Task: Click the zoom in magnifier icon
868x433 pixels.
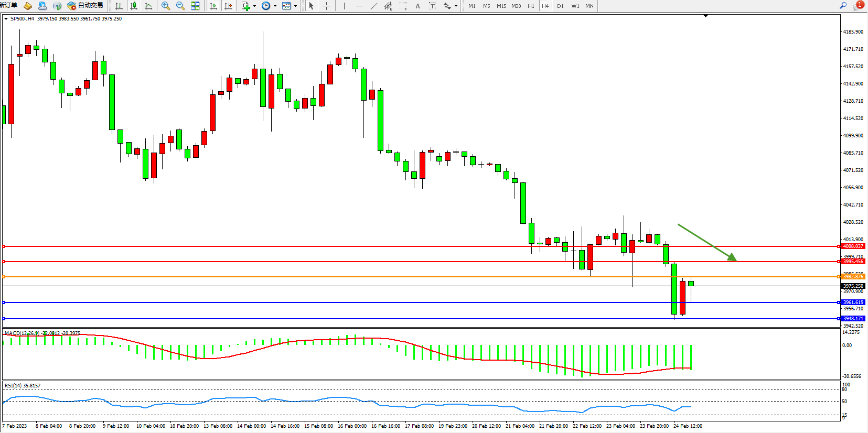Action: click(x=166, y=6)
